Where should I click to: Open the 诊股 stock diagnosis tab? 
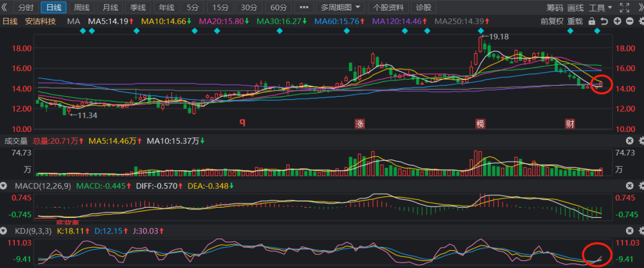[x=423, y=8]
